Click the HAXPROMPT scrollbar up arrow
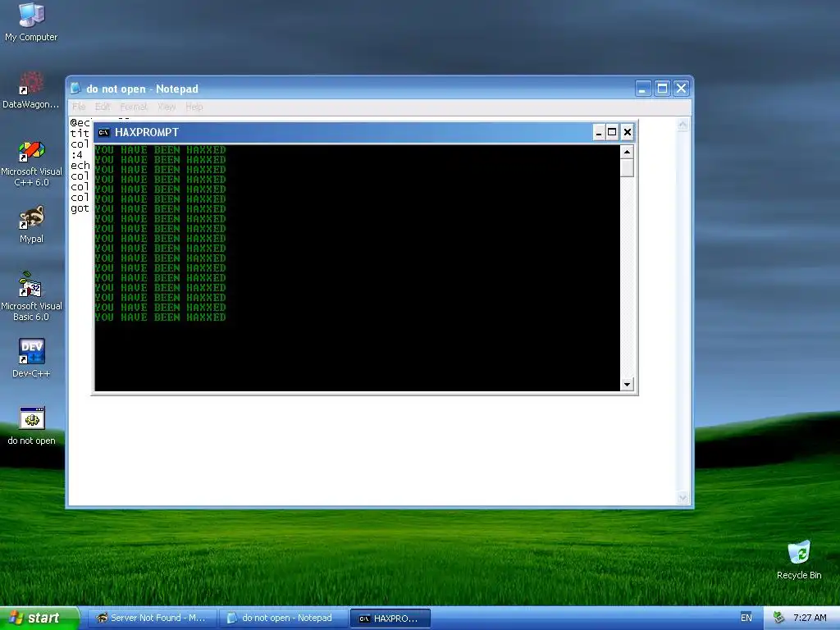 click(627, 152)
